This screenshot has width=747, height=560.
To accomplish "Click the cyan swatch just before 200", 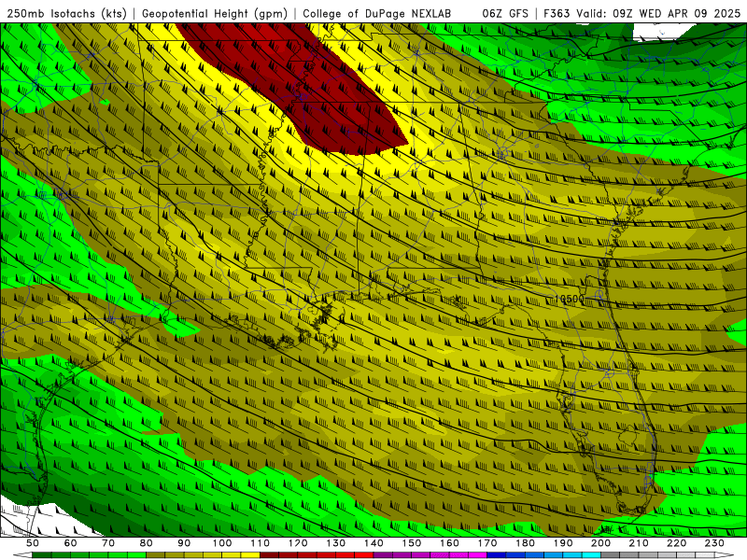I will tap(592, 555).
